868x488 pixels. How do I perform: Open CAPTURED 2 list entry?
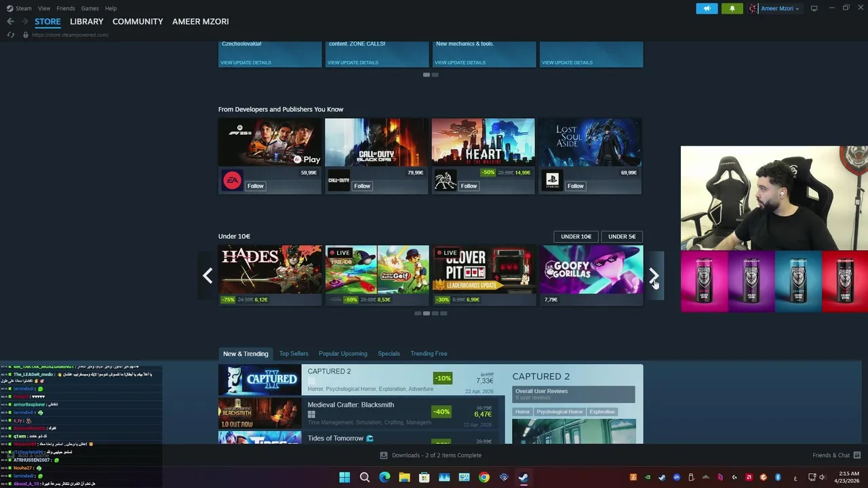coord(362,380)
